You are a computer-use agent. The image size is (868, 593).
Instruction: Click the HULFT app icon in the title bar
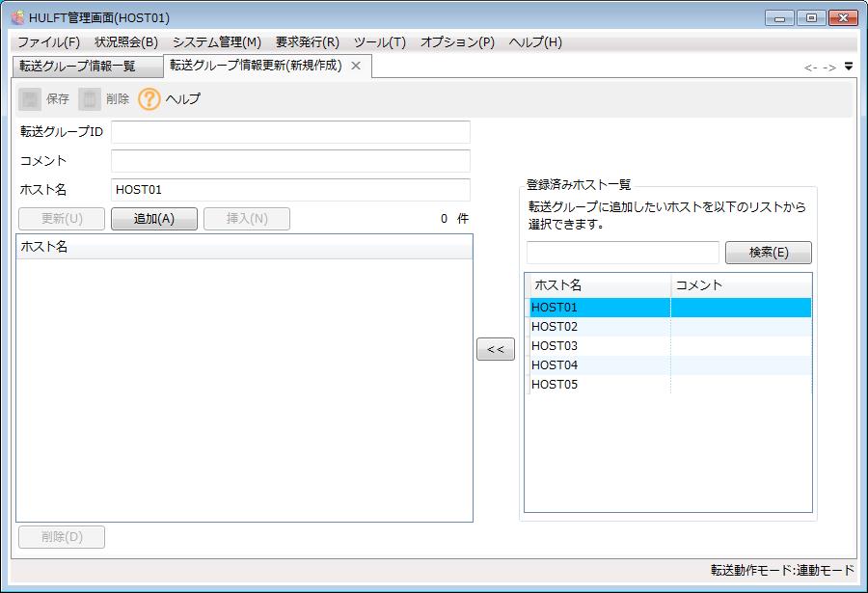pyautogui.click(x=17, y=17)
